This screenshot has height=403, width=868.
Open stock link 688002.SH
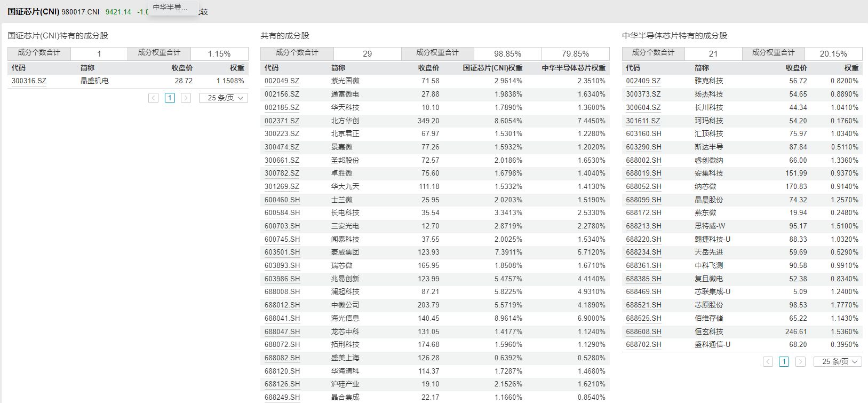coord(644,161)
